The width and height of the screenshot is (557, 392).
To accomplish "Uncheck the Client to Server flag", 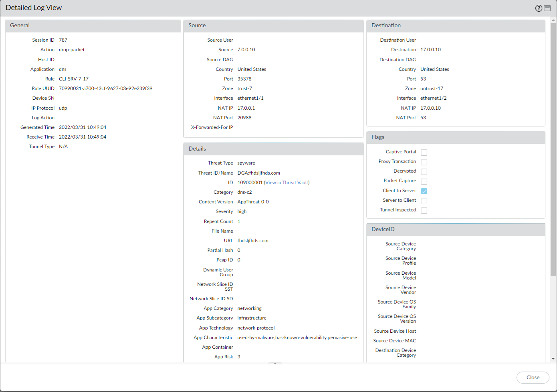I will pyautogui.click(x=424, y=191).
